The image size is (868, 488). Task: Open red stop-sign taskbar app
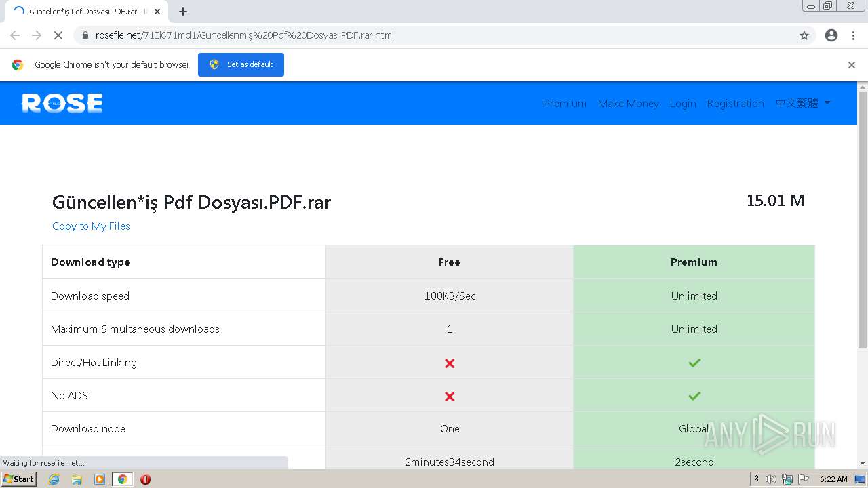[145, 479]
